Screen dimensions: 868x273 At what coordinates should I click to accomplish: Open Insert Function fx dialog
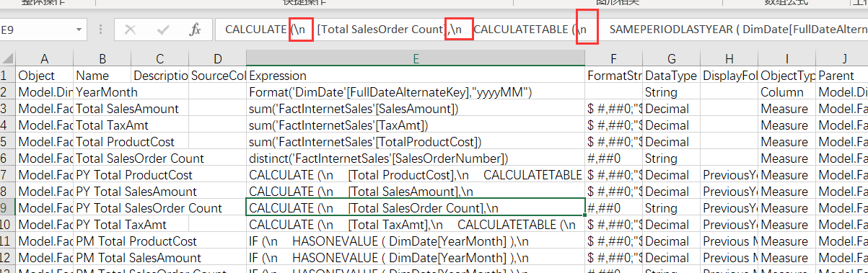tap(195, 30)
